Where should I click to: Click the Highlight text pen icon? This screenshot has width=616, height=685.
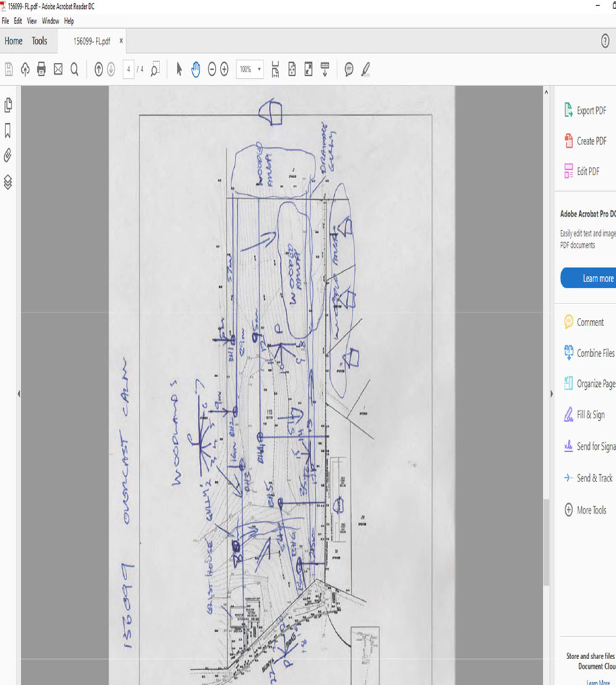[x=365, y=69]
